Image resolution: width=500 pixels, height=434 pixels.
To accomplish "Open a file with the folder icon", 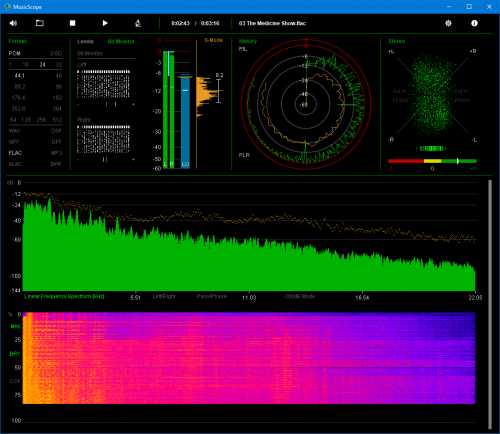I will (x=40, y=23).
